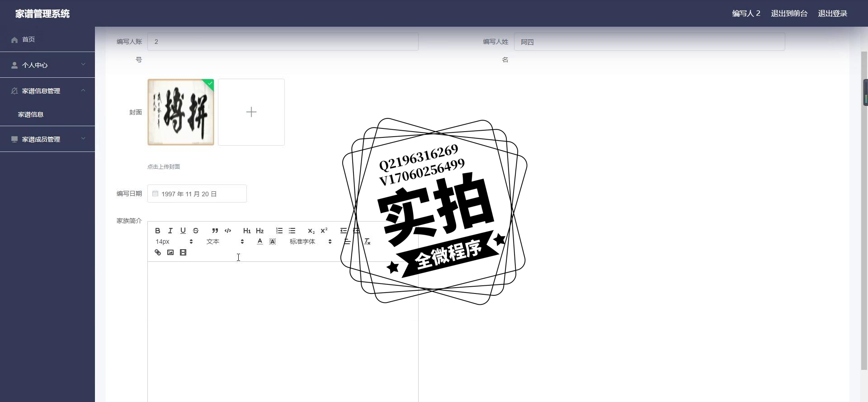Open the font color picker
Image resolution: width=868 pixels, height=402 pixels.
pos(260,241)
